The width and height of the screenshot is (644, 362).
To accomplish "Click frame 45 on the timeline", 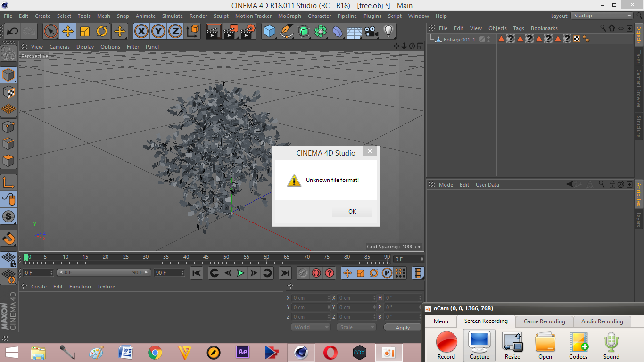I will click(206, 258).
